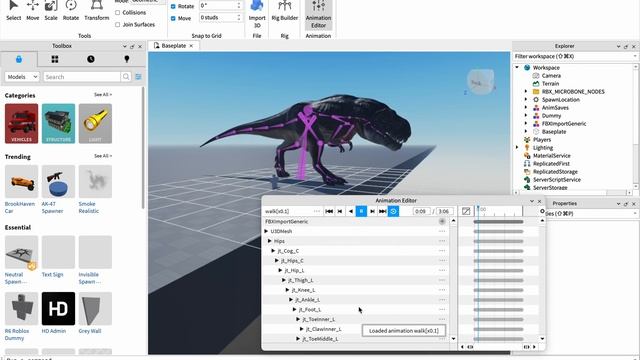Open Vehicles category thumbnail
The height and width of the screenshot is (360, 640).
pyautogui.click(x=22, y=123)
